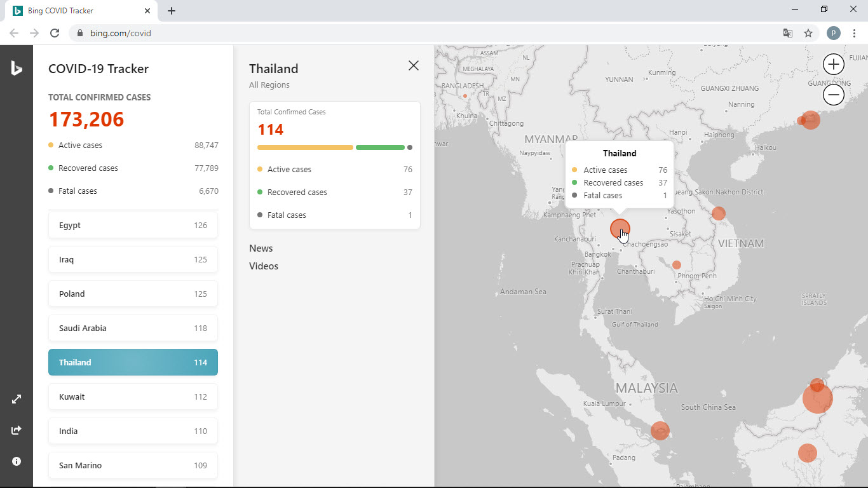Select San Marino in the country list
Screen dimensions: 868x488
[x=133, y=465]
